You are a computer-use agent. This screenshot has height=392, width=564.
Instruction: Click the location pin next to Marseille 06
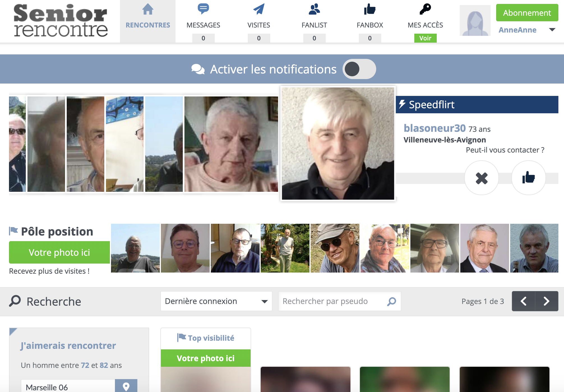126,386
